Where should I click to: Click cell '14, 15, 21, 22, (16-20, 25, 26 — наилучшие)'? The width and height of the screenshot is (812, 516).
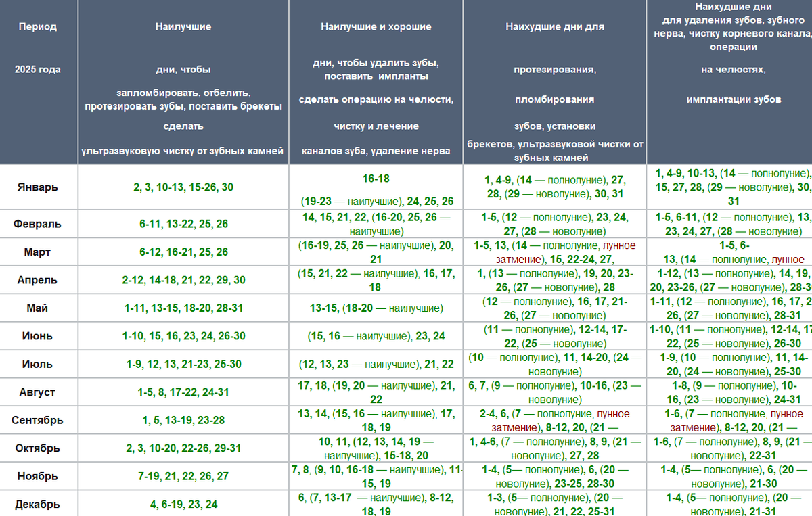pos(376,224)
